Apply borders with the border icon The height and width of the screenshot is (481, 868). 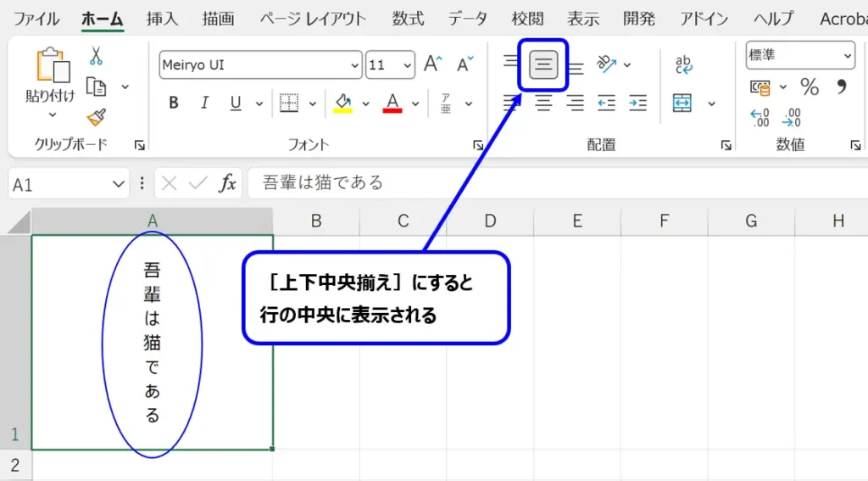289,103
